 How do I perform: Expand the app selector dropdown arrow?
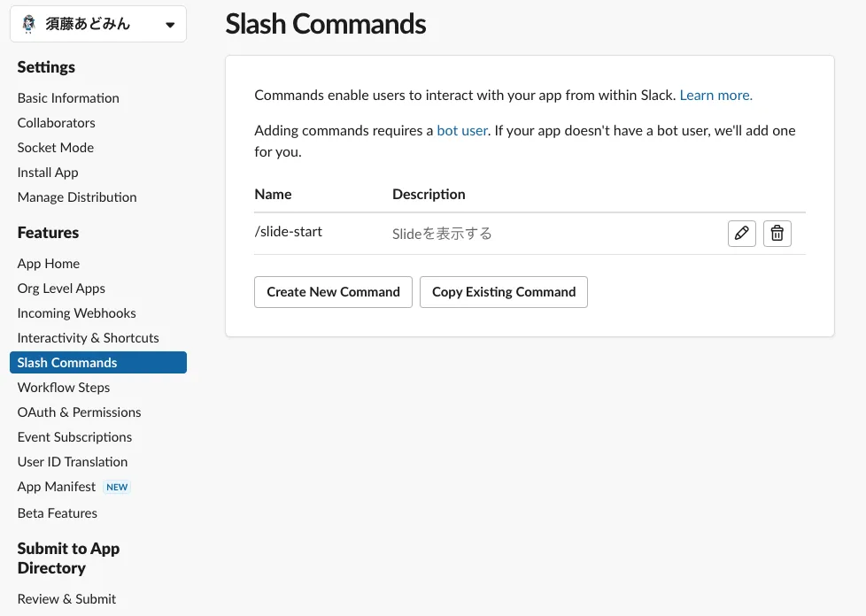pyautogui.click(x=170, y=25)
